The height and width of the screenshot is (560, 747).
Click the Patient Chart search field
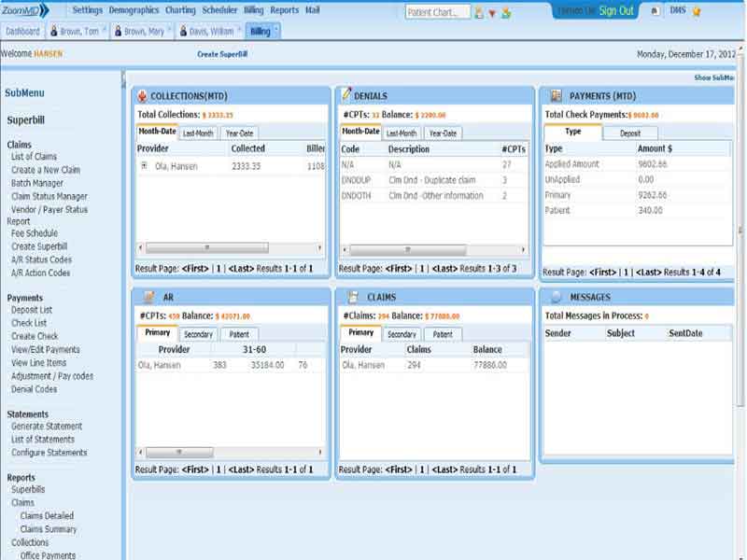[437, 12]
